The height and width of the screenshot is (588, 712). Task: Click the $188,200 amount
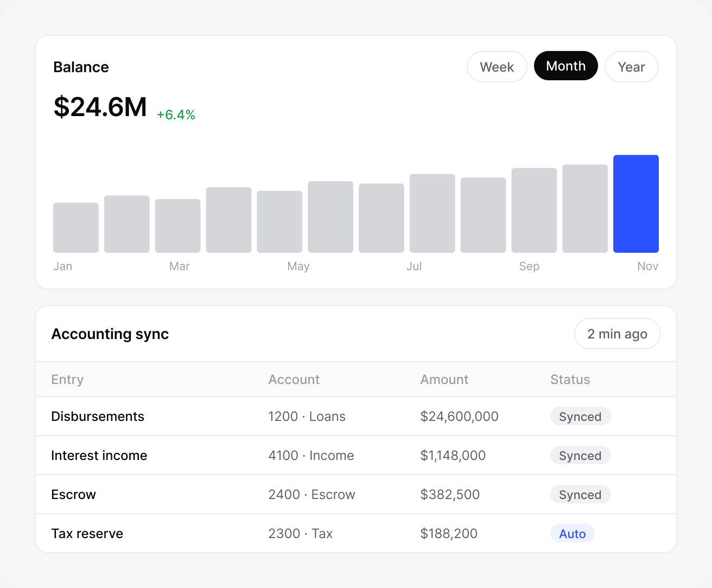point(449,534)
